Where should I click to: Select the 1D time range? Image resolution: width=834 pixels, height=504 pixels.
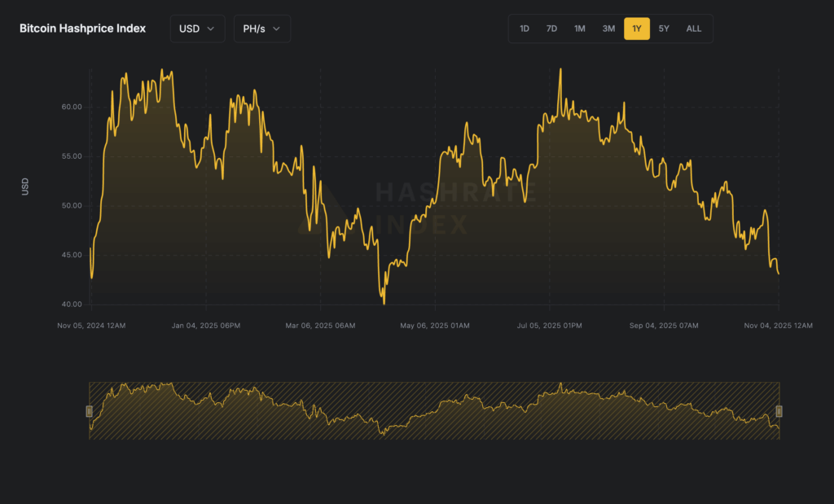[x=525, y=28]
